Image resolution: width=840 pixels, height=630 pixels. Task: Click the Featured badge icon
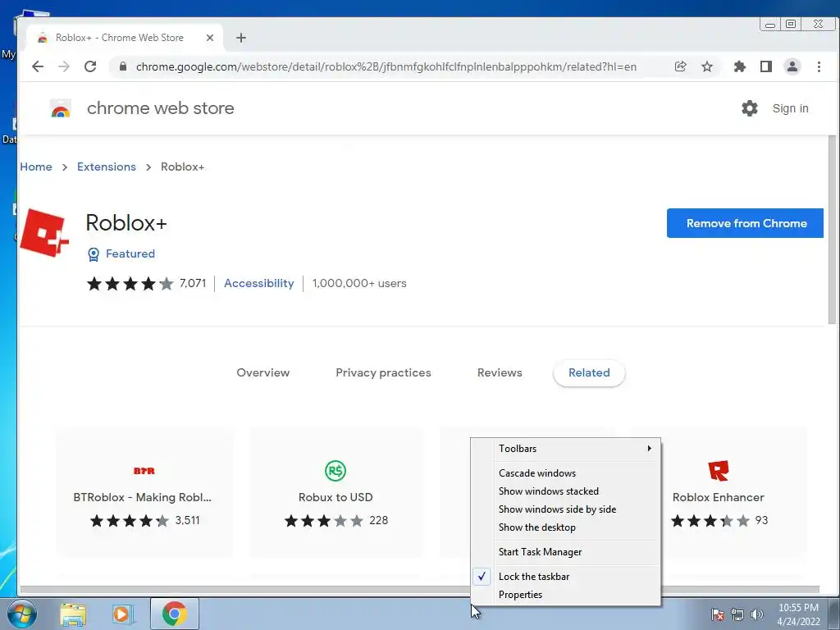tap(94, 254)
